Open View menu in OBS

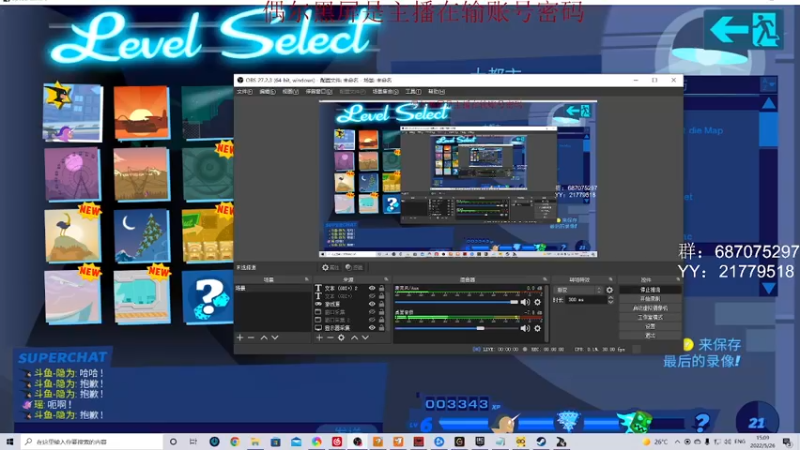[x=290, y=92]
